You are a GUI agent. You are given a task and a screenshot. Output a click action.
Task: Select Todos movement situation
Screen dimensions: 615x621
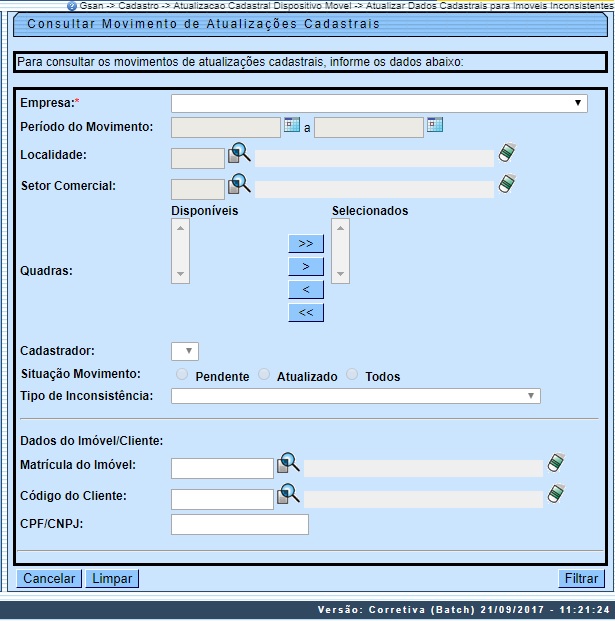tap(352, 375)
